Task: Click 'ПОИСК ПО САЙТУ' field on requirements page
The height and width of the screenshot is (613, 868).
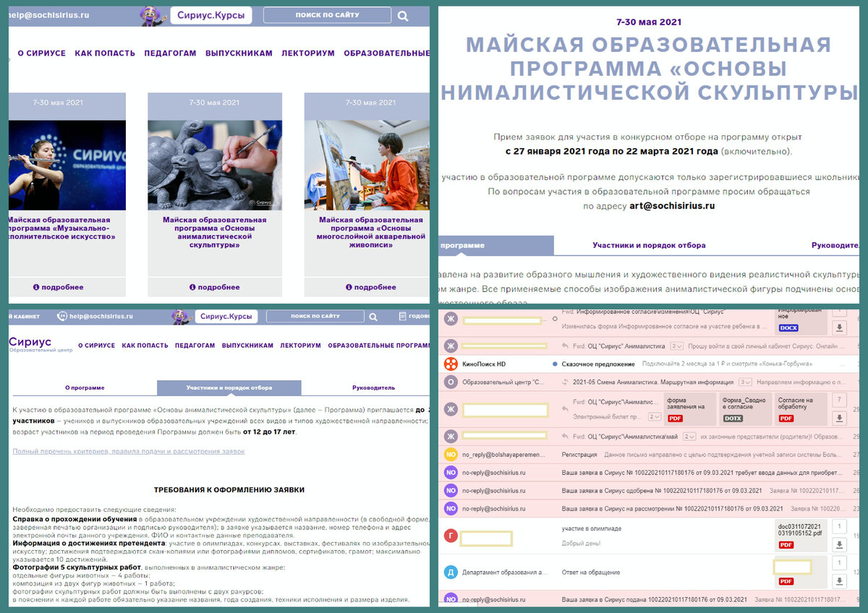Action: tap(315, 317)
